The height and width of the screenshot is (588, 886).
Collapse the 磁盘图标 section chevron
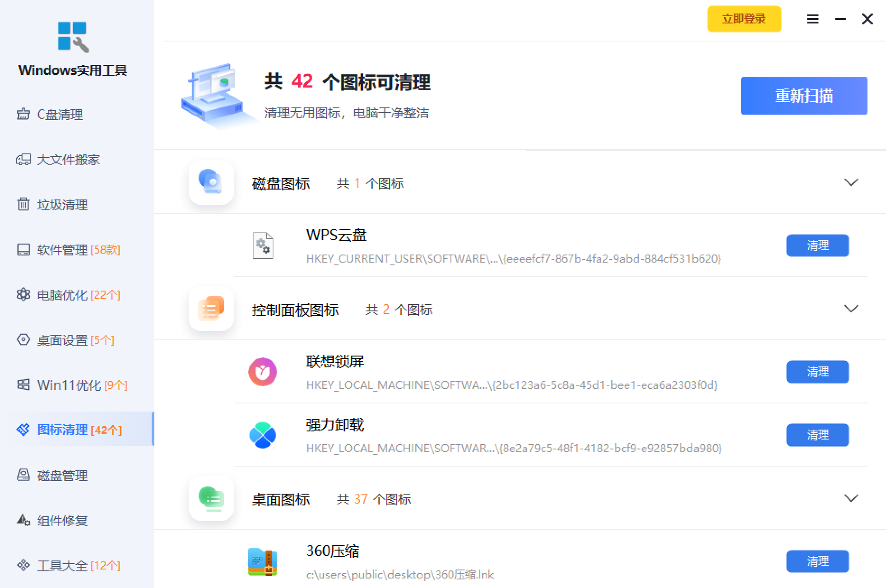851,182
